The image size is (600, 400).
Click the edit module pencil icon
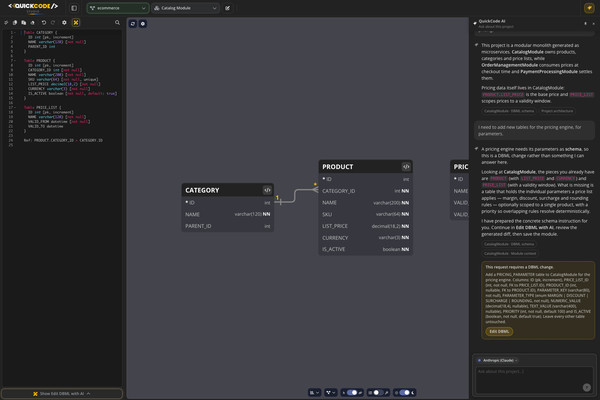228,8
